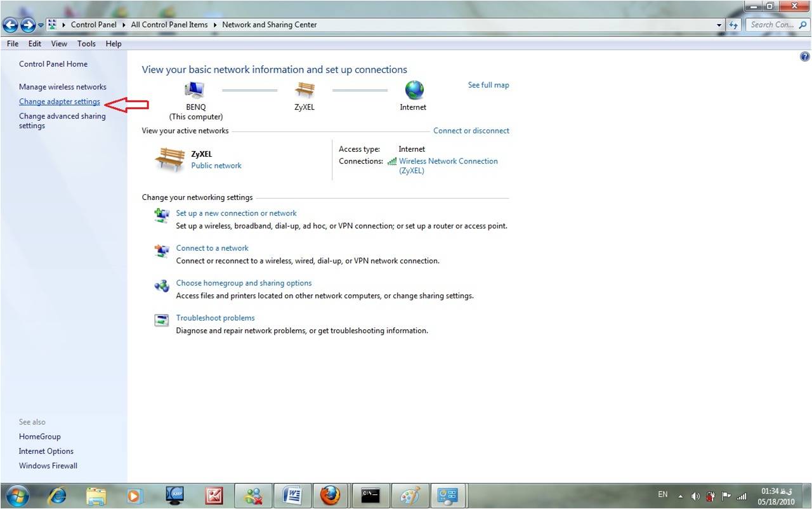Open the red chart application on taskbar
The image size is (812, 509).
point(213,496)
